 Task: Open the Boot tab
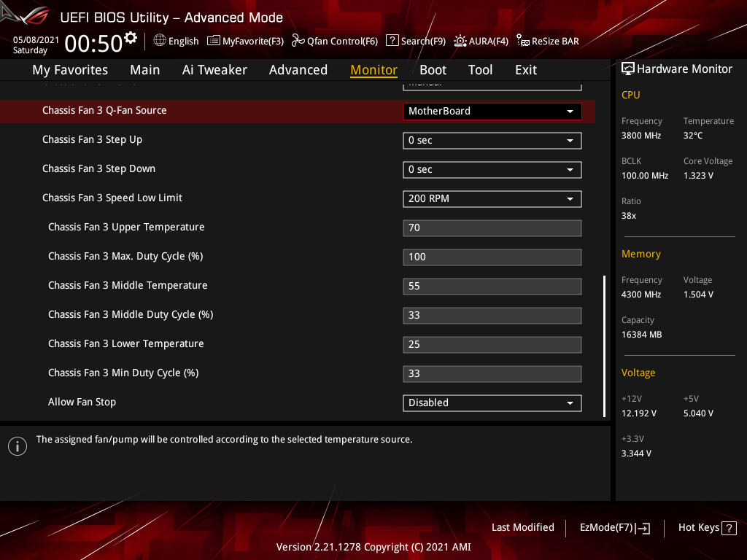433,70
